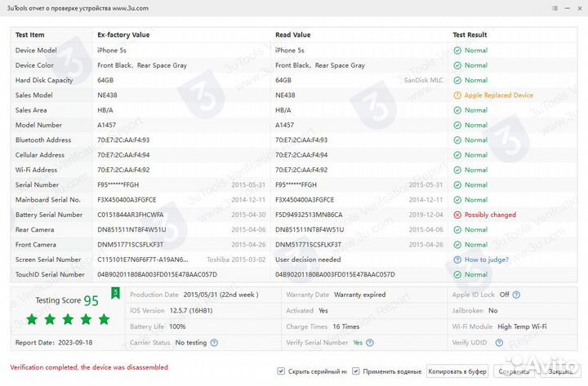Click the green check icon in Device Model row

(458, 51)
